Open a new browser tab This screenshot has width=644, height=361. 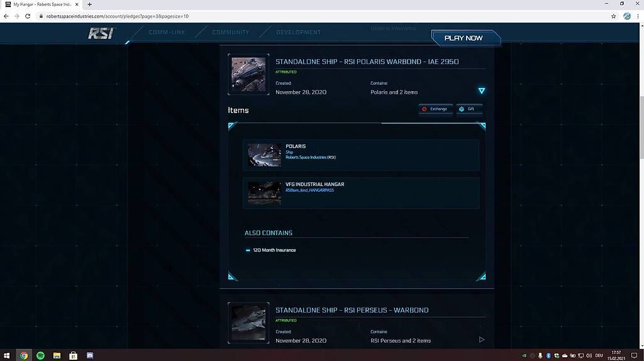coord(89,4)
